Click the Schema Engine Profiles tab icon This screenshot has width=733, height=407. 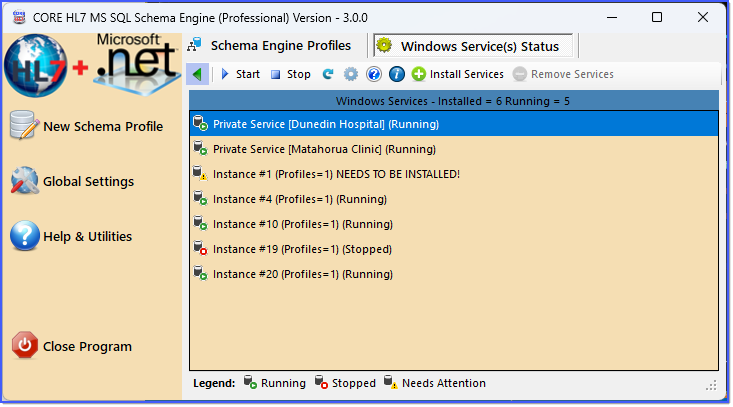pyautogui.click(x=194, y=45)
